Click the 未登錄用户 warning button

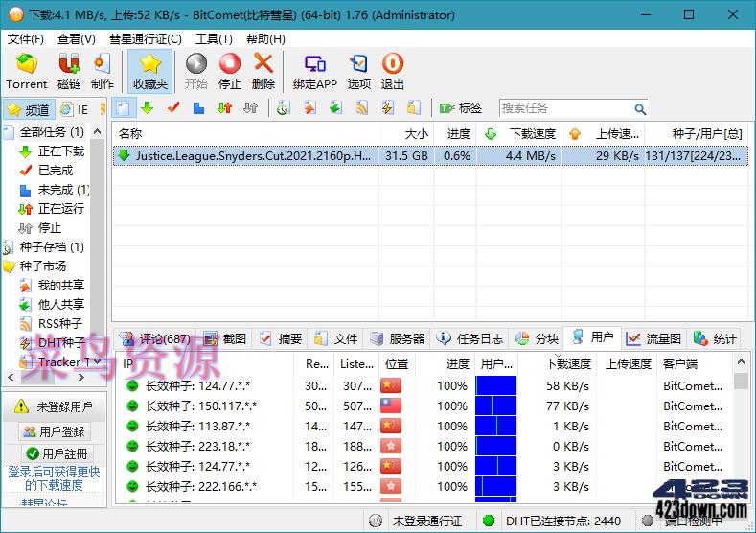click(53, 407)
